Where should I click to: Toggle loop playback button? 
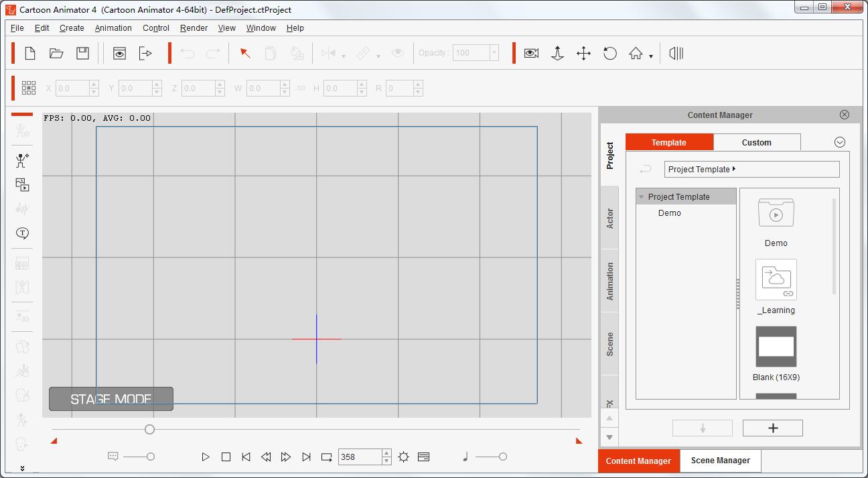[x=326, y=457]
